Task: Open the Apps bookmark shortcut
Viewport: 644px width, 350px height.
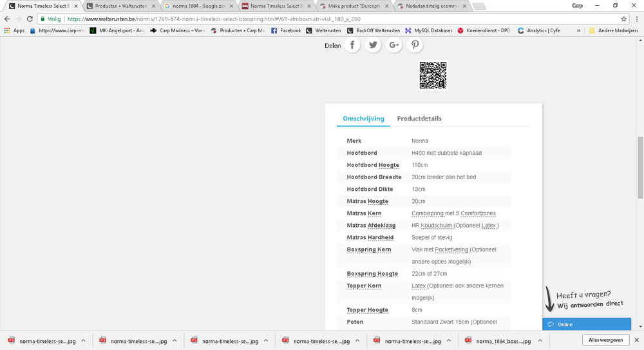Action: pyautogui.click(x=14, y=30)
